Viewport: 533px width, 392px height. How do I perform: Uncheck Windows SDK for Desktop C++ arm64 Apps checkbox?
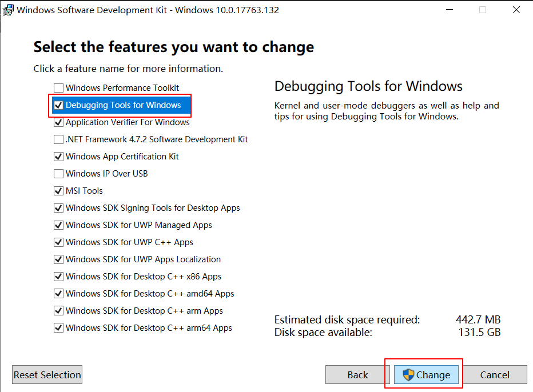coord(58,328)
